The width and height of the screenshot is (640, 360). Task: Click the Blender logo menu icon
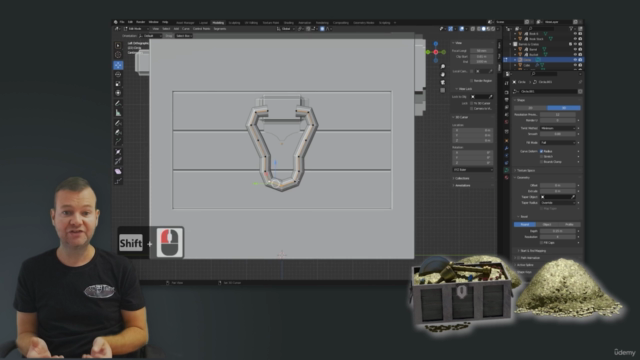tap(116, 22)
